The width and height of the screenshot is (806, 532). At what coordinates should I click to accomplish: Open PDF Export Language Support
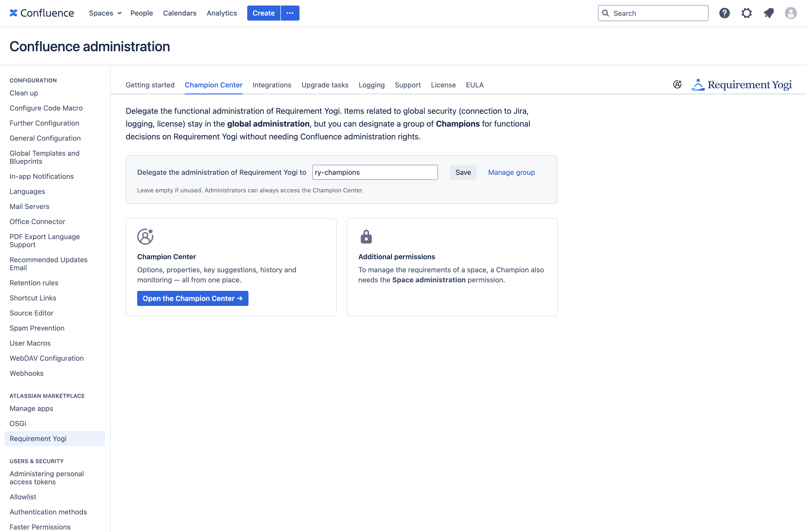click(45, 241)
